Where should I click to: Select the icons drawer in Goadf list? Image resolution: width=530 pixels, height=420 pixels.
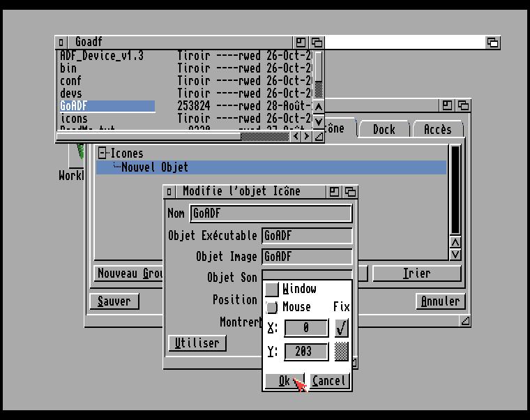tap(74, 119)
